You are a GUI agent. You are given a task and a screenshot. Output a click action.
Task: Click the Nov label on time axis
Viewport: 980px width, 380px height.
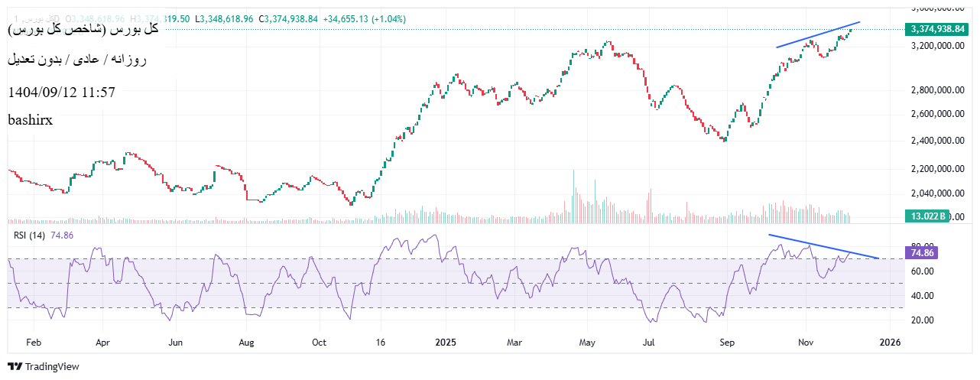pyautogui.click(x=806, y=343)
